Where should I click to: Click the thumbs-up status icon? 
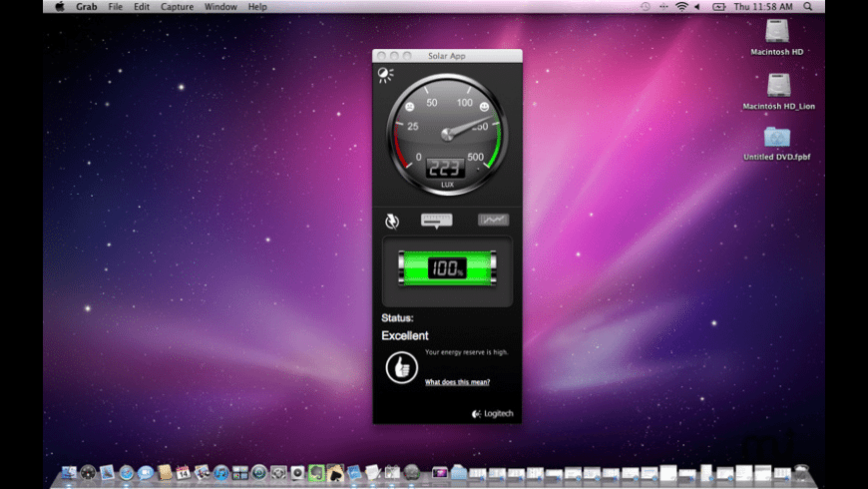tap(401, 367)
